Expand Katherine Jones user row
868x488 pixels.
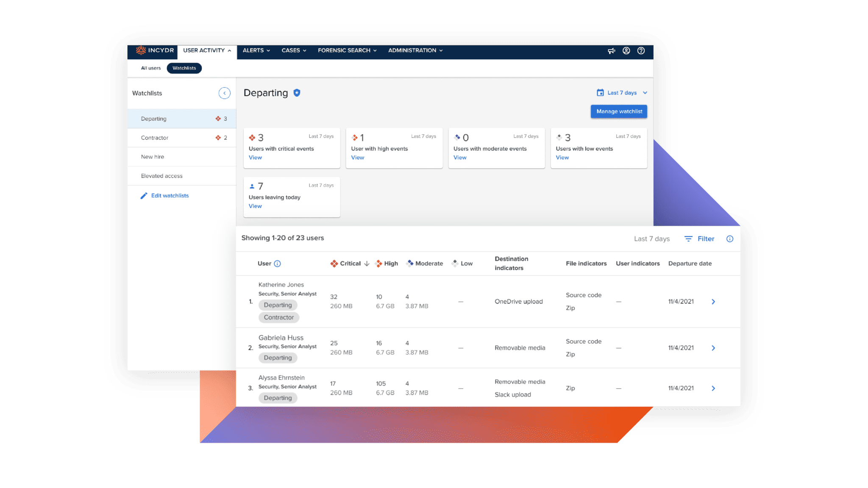coord(714,302)
